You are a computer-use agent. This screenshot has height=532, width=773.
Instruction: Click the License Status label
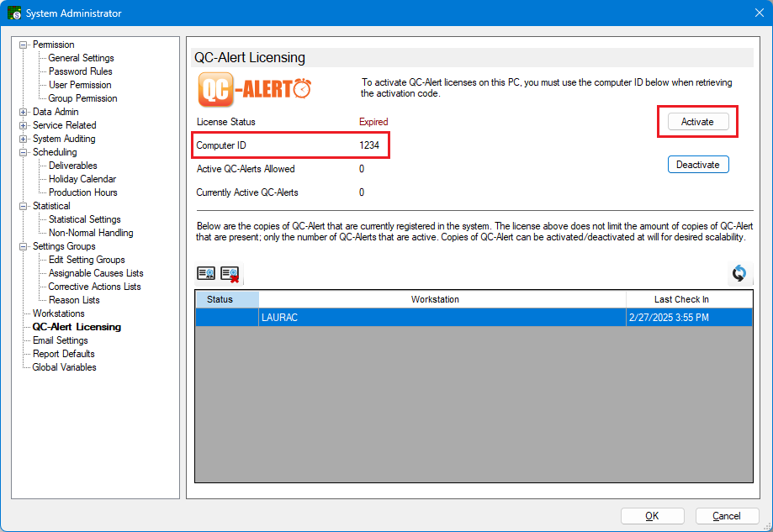point(225,122)
